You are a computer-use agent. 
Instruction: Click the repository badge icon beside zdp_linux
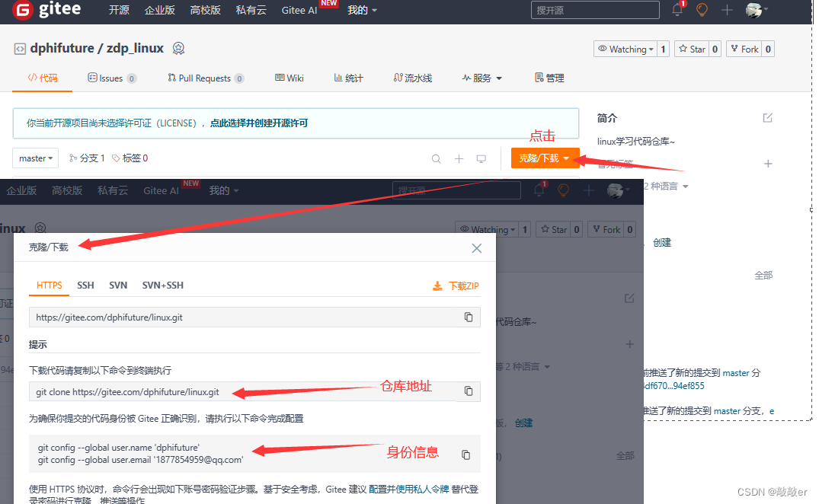pyautogui.click(x=178, y=49)
